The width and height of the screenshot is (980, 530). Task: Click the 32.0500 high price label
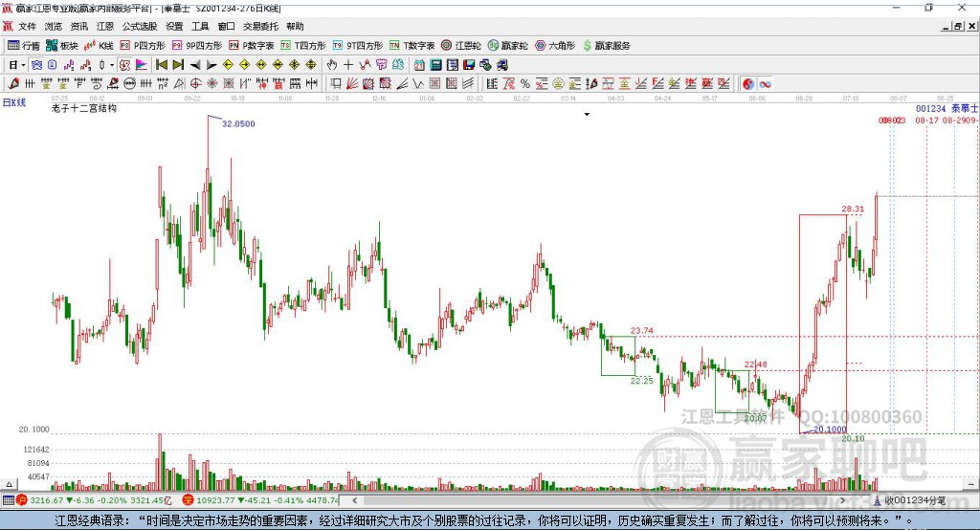[238, 123]
